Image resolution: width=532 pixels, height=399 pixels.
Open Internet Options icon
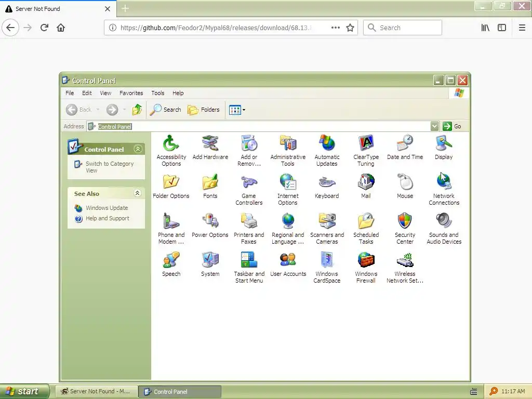coord(288,190)
